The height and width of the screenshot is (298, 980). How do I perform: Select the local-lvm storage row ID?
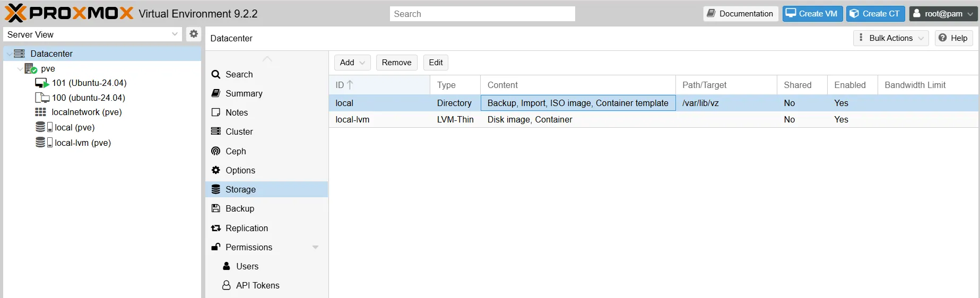click(352, 119)
